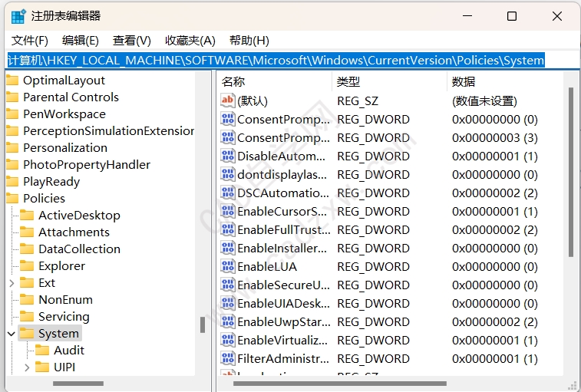Select the ConsentPromp... value with data 0
Image resolution: width=581 pixels, height=392 pixels.
point(283,120)
